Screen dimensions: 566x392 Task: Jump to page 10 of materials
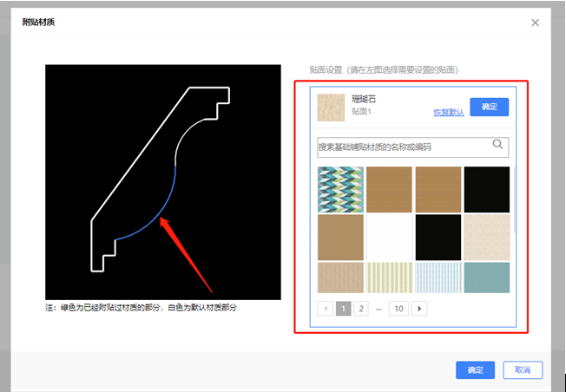[398, 308]
